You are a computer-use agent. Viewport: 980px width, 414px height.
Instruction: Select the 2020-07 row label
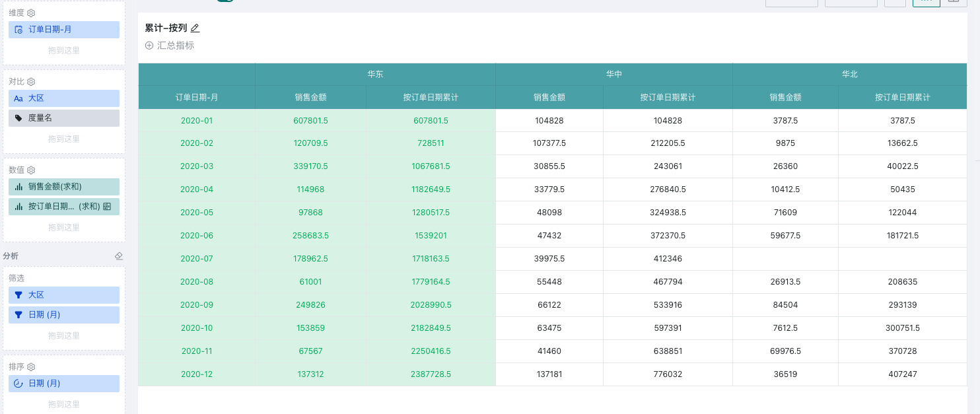pos(197,259)
